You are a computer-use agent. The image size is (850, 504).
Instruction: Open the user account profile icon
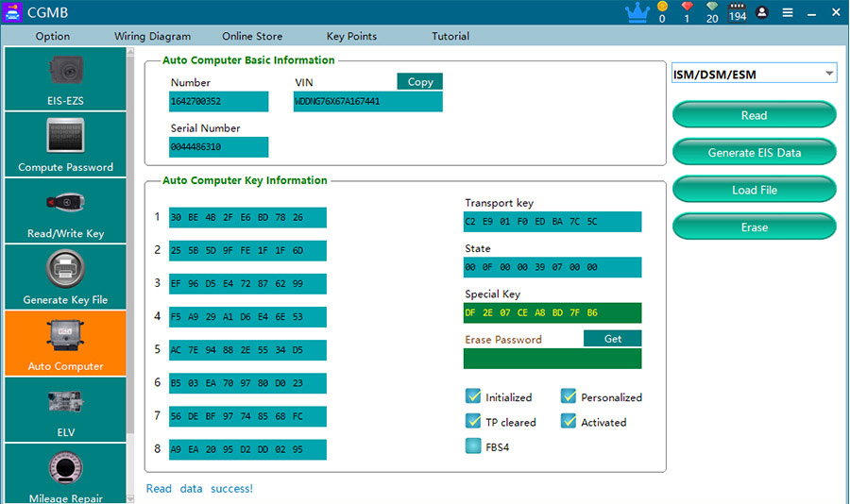coord(762,13)
